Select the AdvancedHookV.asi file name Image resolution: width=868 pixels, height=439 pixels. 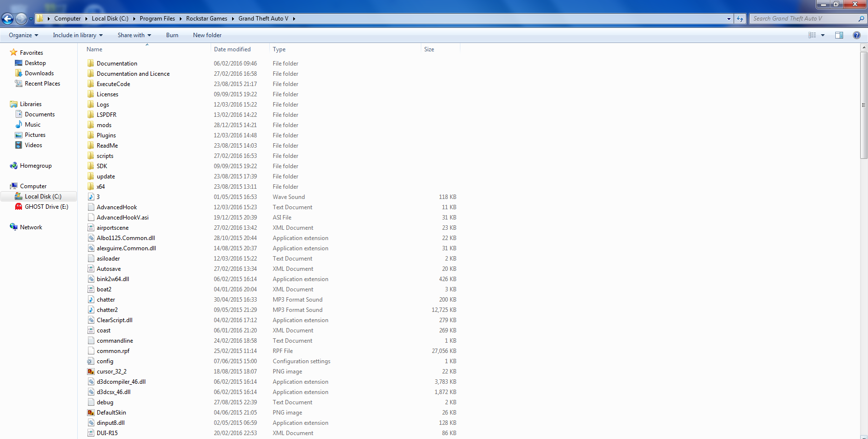tap(123, 218)
